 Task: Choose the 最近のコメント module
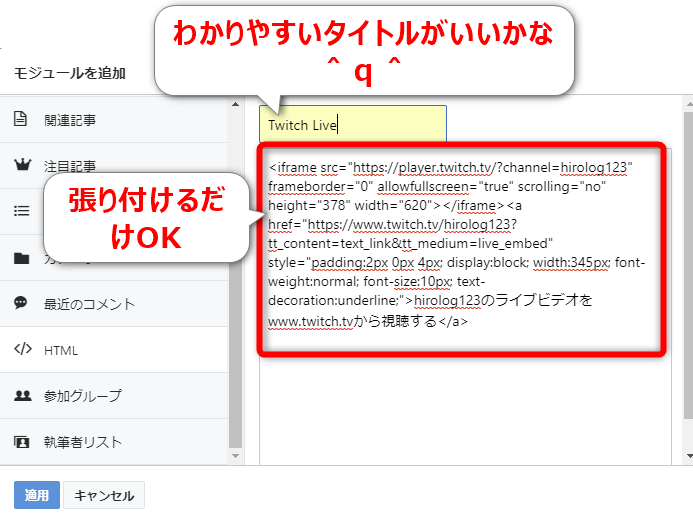114,304
